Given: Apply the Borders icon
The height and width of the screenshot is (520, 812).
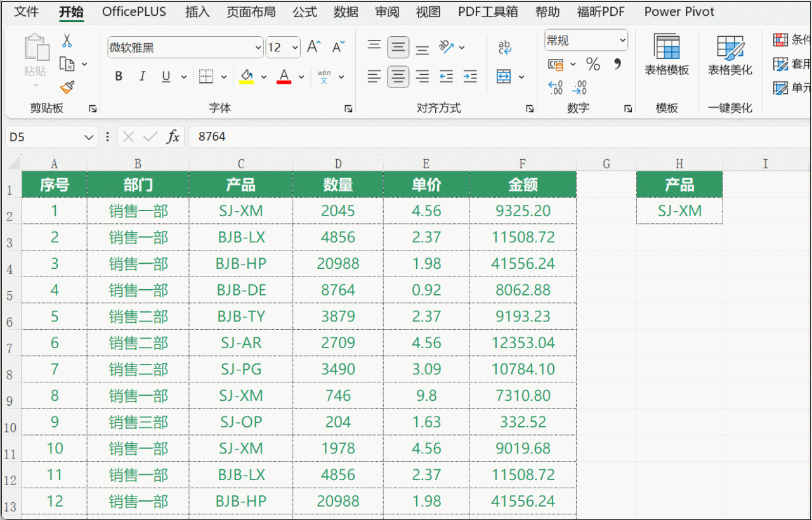Looking at the screenshot, I should click(206, 77).
